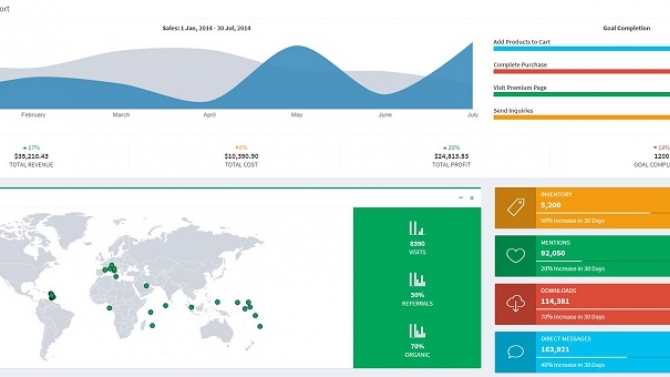The height and width of the screenshot is (377, 670).
Task: Click '70% Increase in 30 Days' on Downloads
Action: pos(573,317)
